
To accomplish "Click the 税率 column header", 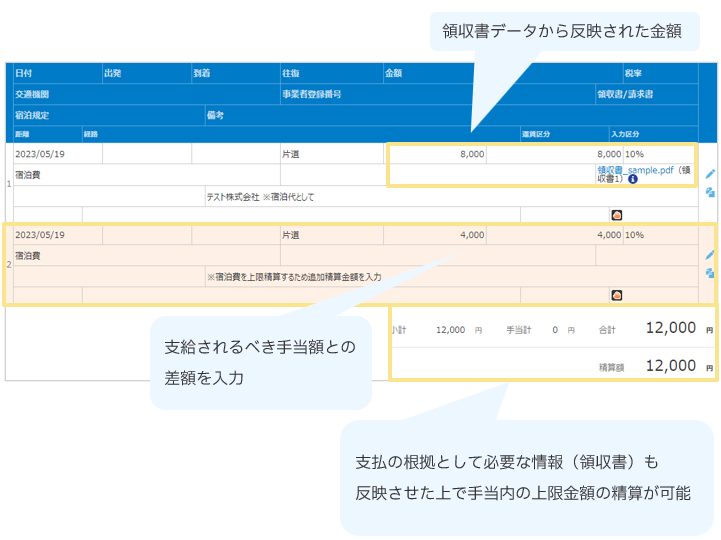I will click(632, 73).
